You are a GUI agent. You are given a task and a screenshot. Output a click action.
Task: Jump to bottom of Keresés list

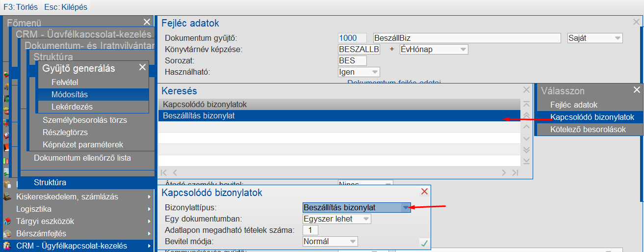526,161
